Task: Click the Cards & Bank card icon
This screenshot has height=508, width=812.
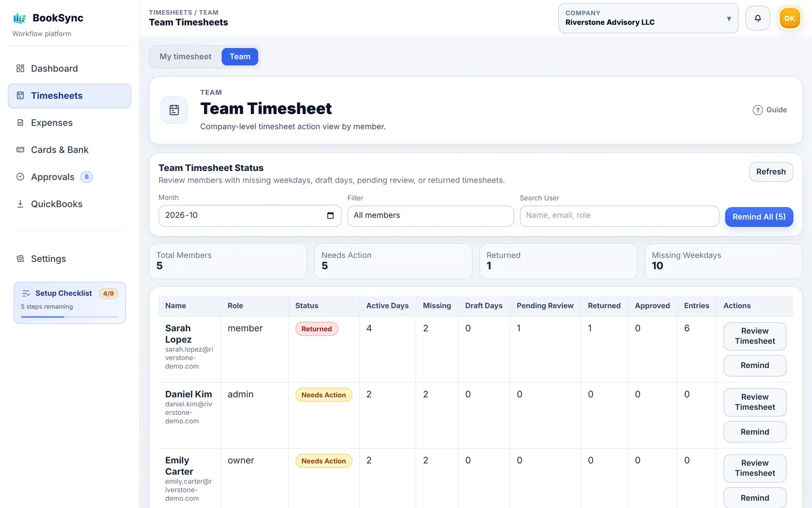Action: (x=20, y=150)
